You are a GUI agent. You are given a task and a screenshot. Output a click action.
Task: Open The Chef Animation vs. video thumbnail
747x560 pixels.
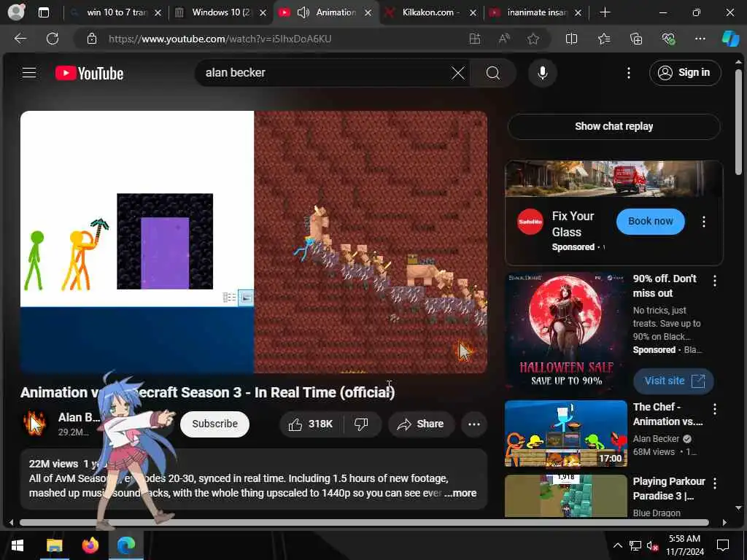[566, 434]
